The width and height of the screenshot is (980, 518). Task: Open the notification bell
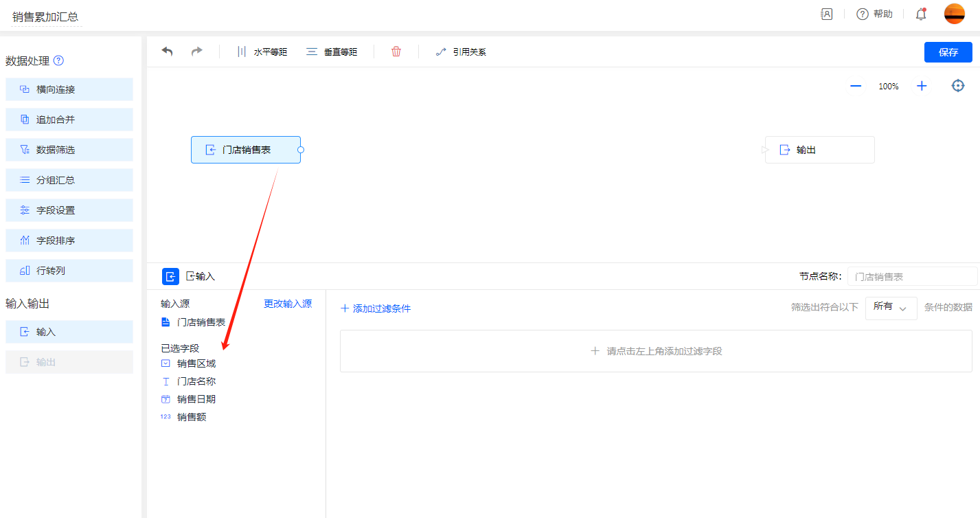(x=921, y=14)
